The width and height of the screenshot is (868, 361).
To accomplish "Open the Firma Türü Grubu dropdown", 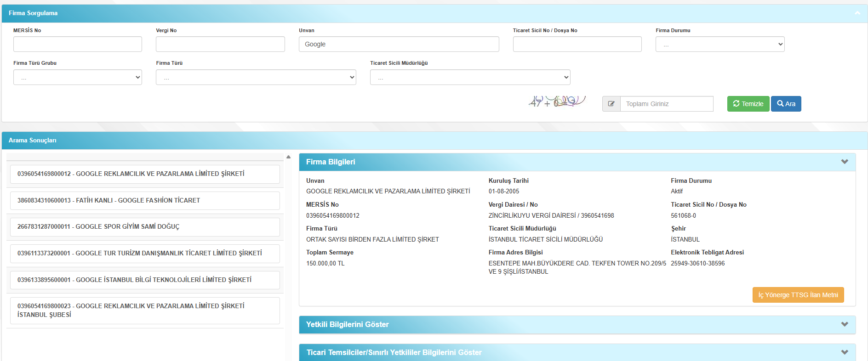I will coord(78,77).
